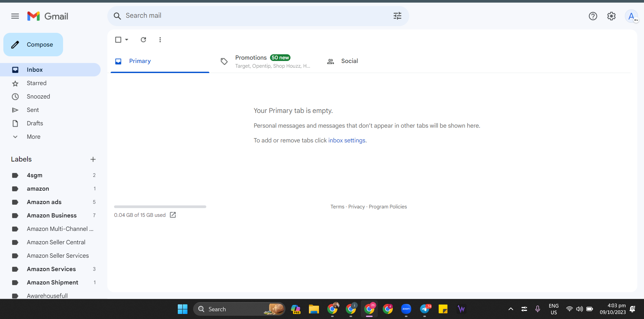Open the Terms link
644x319 pixels.
pyautogui.click(x=337, y=207)
